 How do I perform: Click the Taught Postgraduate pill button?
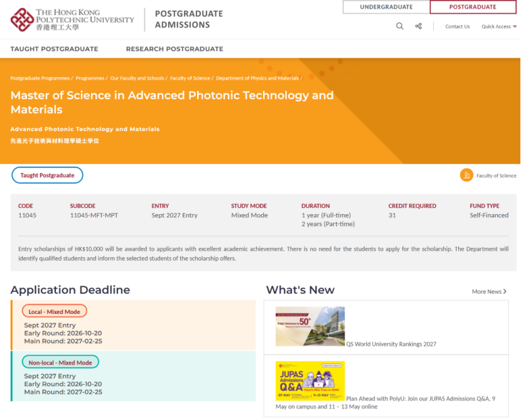[47, 175]
